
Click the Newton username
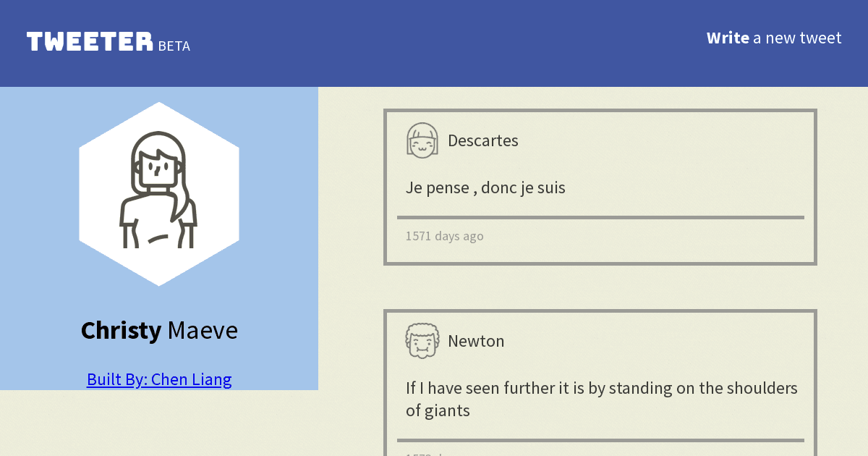[x=476, y=341]
